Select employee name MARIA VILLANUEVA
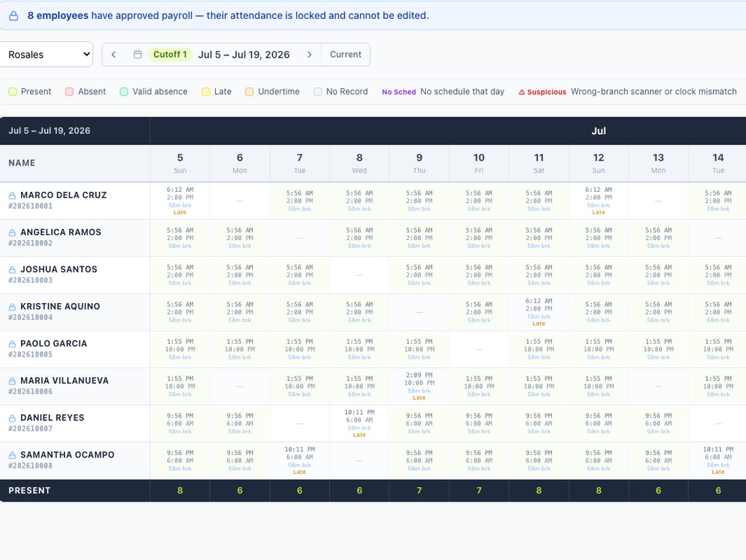 tap(64, 380)
